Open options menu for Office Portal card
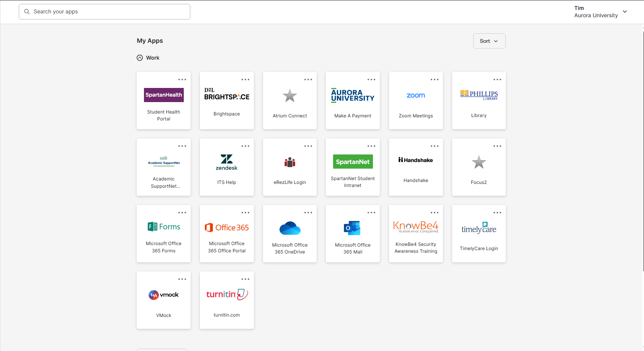Viewport: 644px width, 351px height. (x=245, y=213)
